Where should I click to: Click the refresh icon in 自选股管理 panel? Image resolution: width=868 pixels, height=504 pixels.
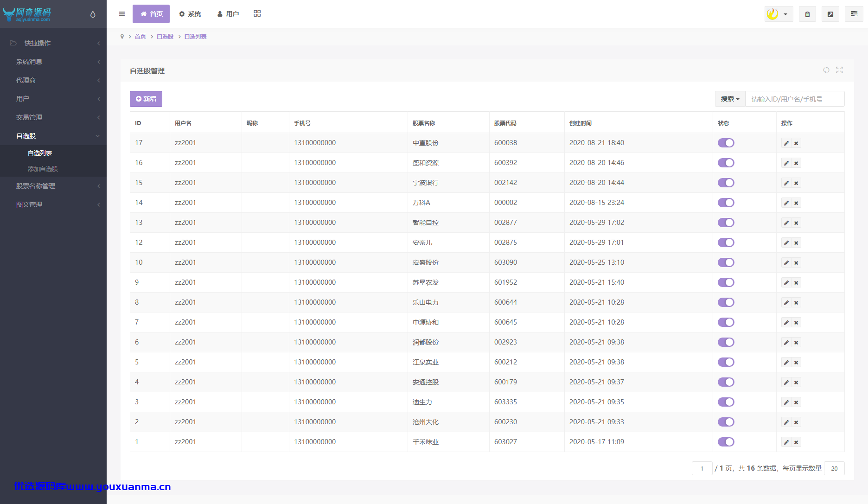point(826,70)
